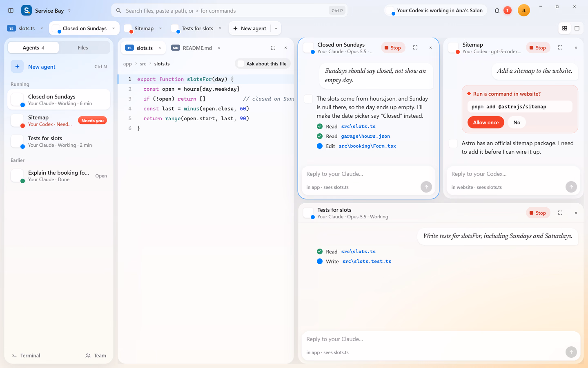The width and height of the screenshot is (588, 368).
Task: Click Allow once for pnpm command
Action: (486, 122)
